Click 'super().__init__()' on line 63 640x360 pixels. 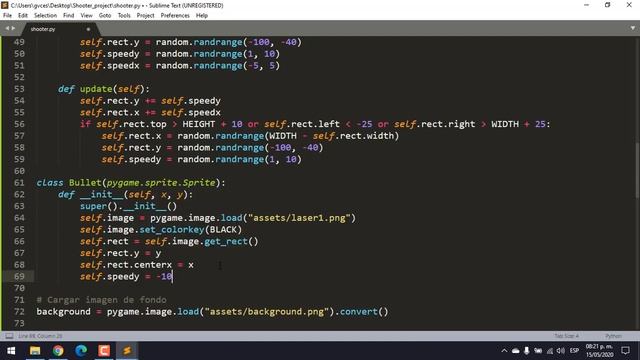coord(128,206)
